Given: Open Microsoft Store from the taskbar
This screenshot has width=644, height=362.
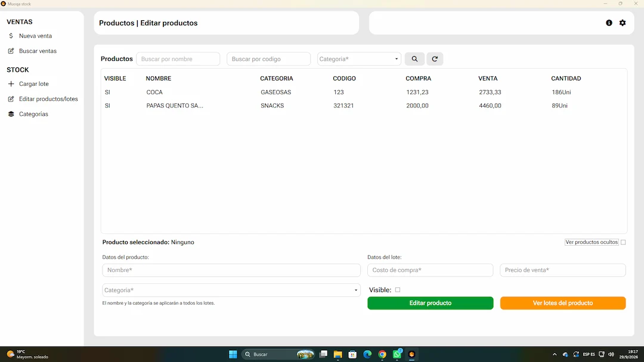Looking at the screenshot, I should click(x=352, y=354).
